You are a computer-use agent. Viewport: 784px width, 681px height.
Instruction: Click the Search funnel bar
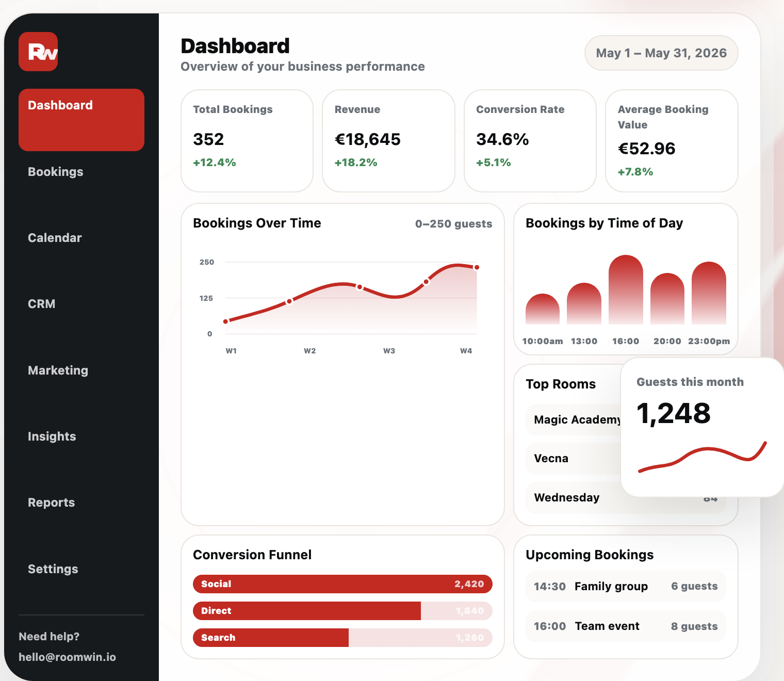[x=342, y=638]
